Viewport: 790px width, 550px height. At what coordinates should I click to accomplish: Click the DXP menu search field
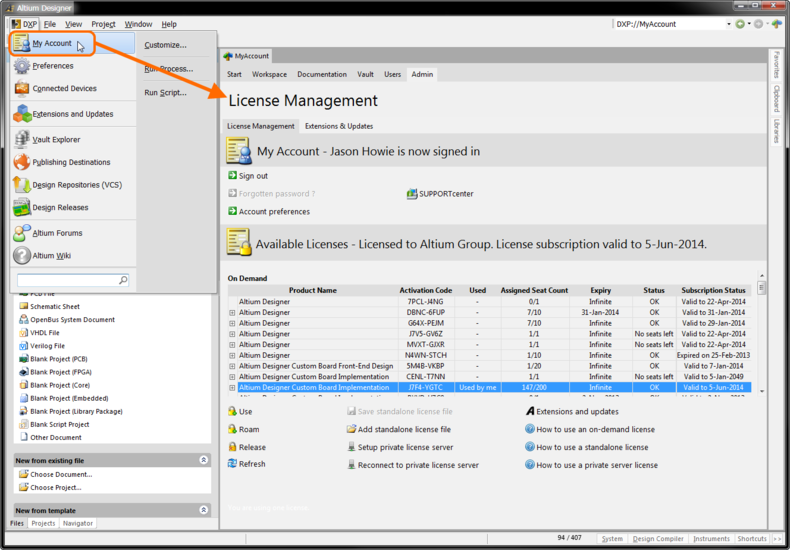click(x=68, y=281)
